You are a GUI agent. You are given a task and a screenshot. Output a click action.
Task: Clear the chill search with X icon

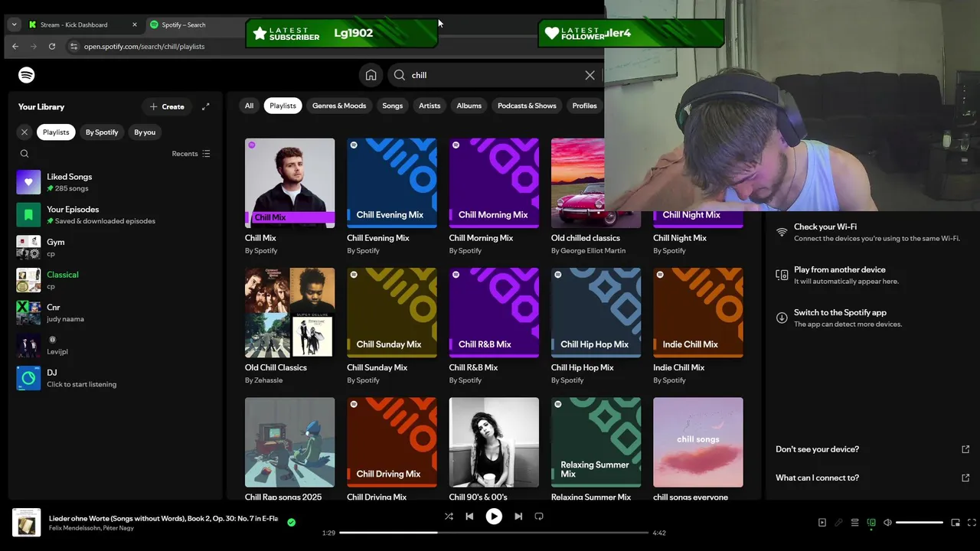click(590, 75)
